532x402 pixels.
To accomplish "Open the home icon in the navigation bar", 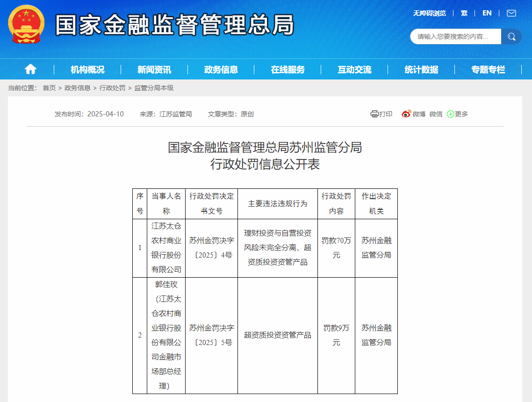I will (x=30, y=69).
